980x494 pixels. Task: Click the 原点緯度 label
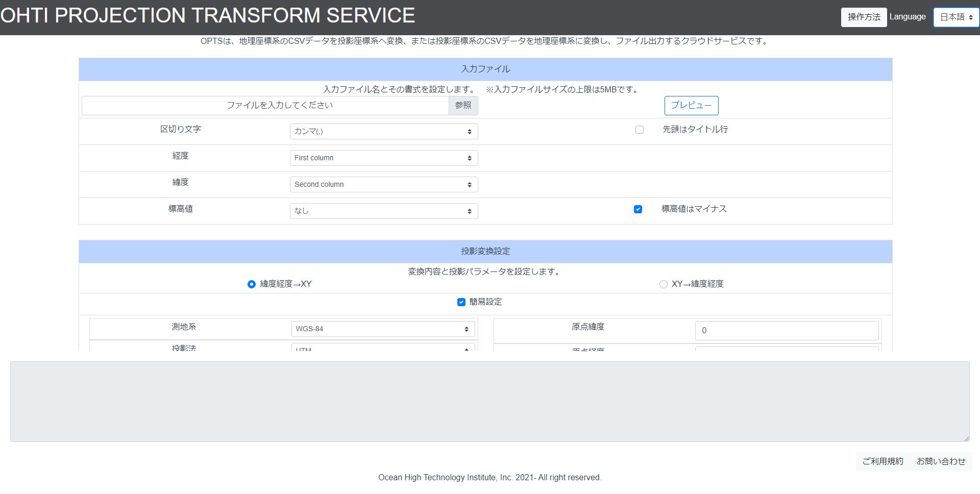pos(588,327)
